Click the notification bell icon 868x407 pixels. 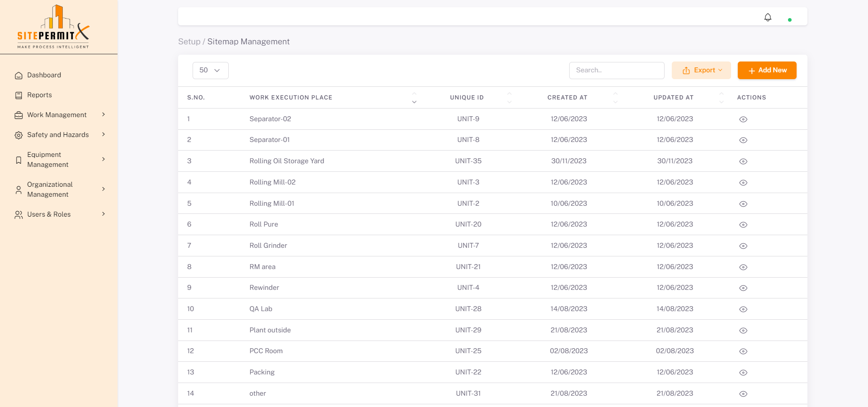(x=768, y=17)
